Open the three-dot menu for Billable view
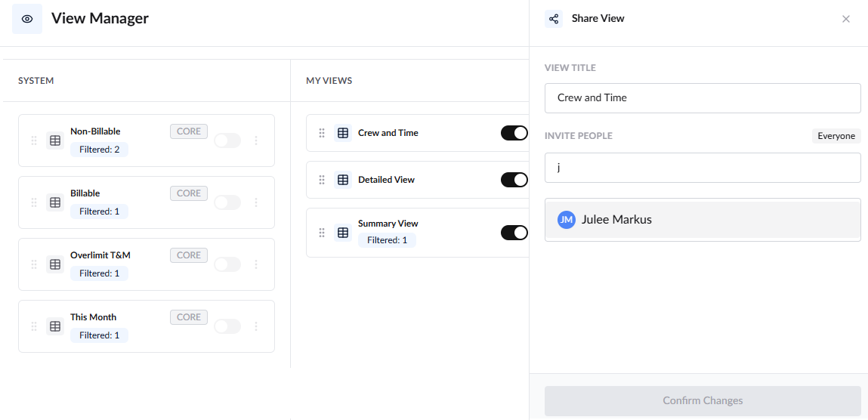This screenshot has width=868, height=420. click(256, 202)
